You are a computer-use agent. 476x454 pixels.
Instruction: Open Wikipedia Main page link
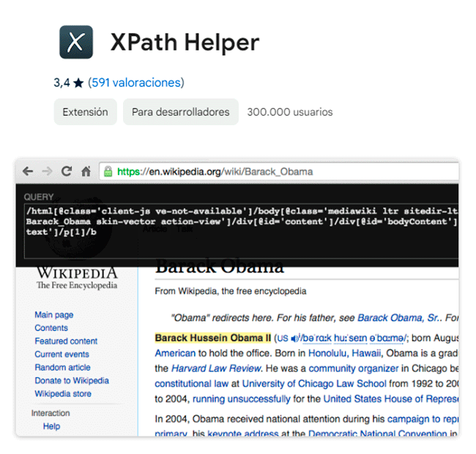54,315
